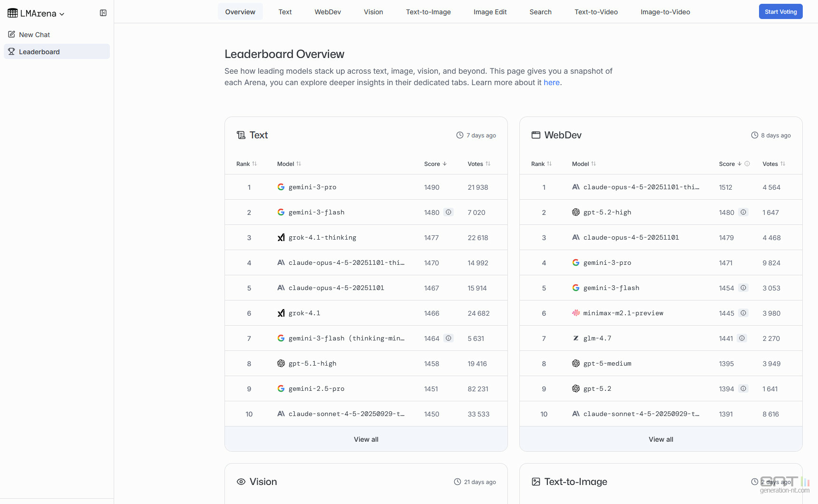Viewport: 818px width, 504px height.
Task: Sort Text table by Rank column
Action: pos(254,164)
